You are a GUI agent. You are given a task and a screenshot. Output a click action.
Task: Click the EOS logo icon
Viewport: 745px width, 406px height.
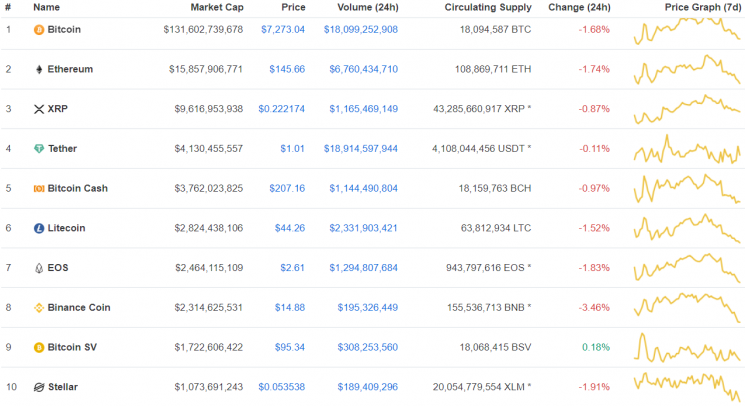[39, 268]
